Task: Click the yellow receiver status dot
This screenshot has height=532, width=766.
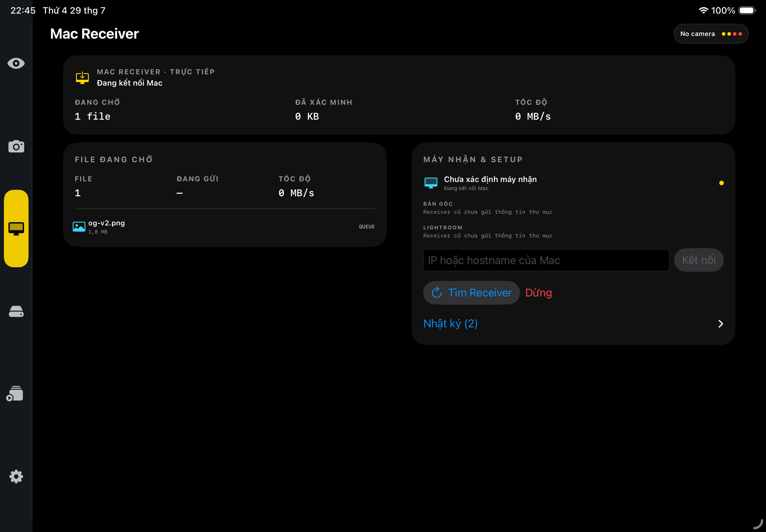Action: coord(721,183)
